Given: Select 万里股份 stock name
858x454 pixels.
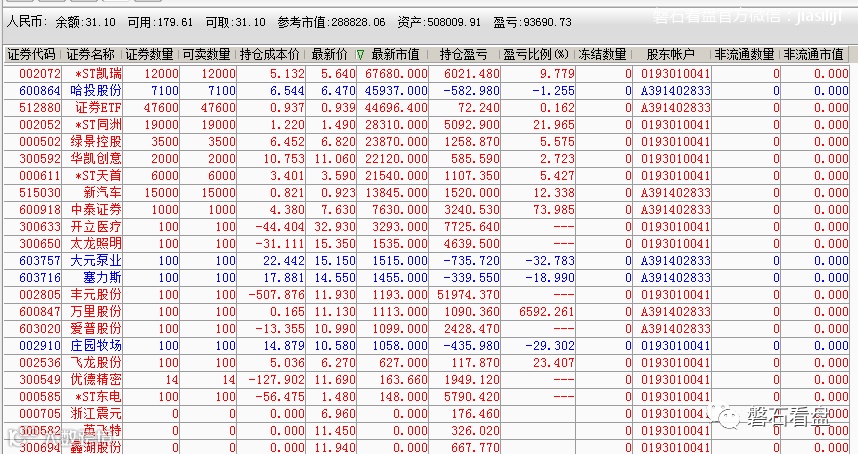Looking at the screenshot, I should pos(96,311).
